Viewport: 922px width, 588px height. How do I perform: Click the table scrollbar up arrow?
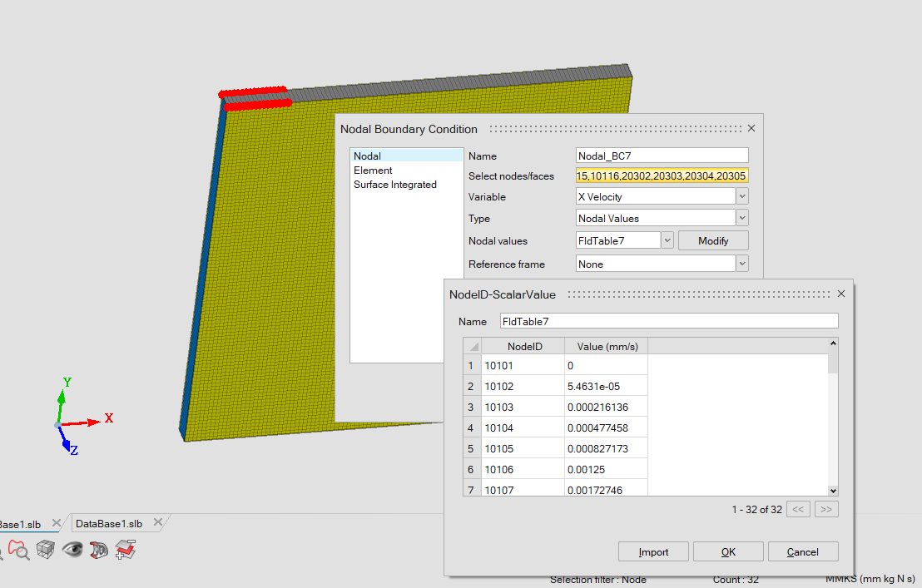coord(833,343)
